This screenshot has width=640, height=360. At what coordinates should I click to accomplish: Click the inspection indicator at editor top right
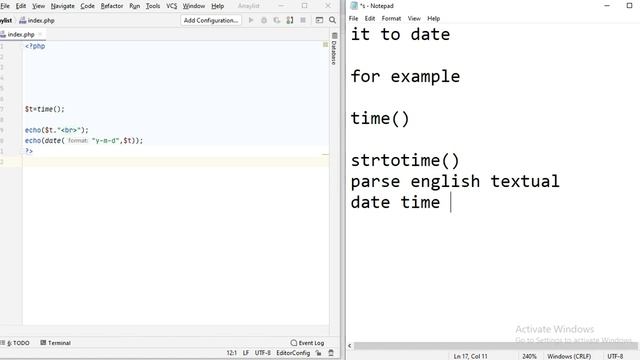(x=325, y=44)
